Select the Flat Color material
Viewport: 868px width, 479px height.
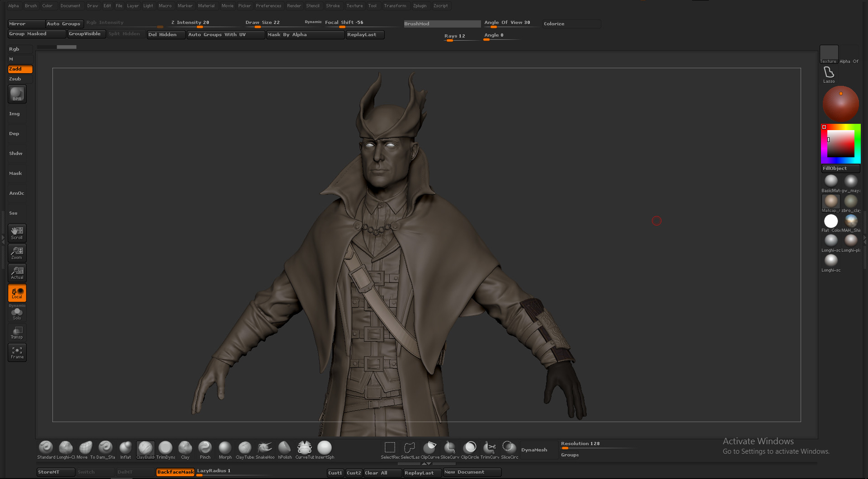click(x=831, y=223)
